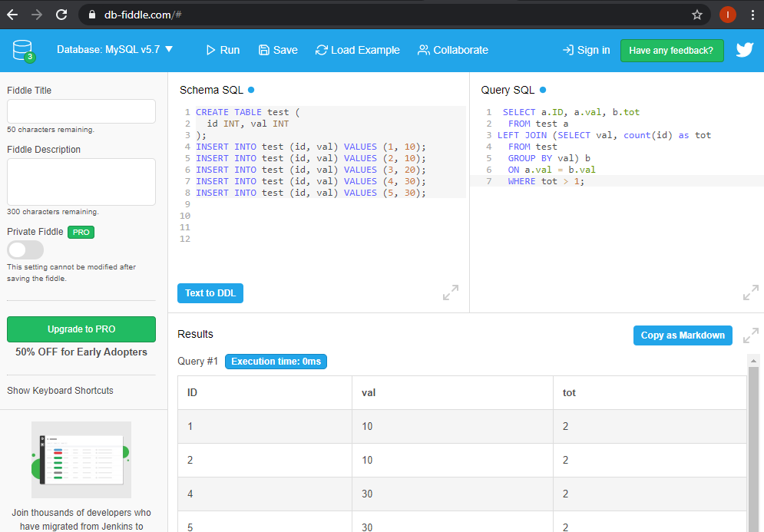The image size is (764, 532).
Task: Expand the Results panel to fullscreen
Action: click(x=750, y=335)
